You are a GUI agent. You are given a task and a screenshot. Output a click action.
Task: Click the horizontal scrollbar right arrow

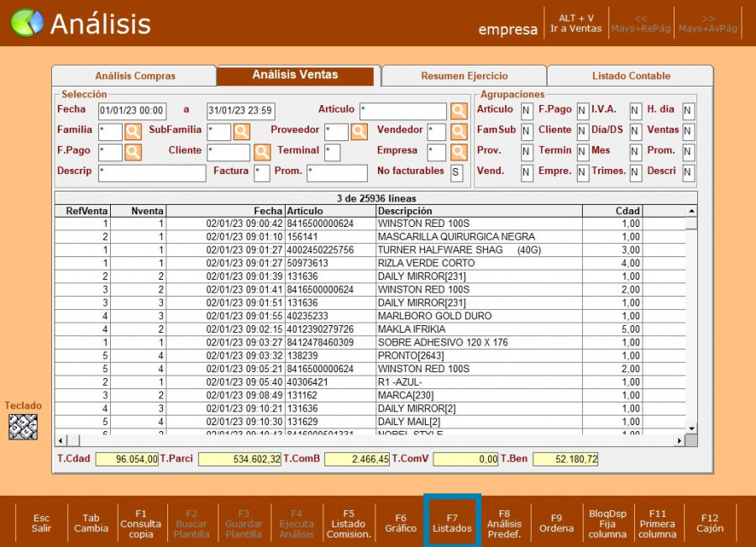tap(680, 440)
